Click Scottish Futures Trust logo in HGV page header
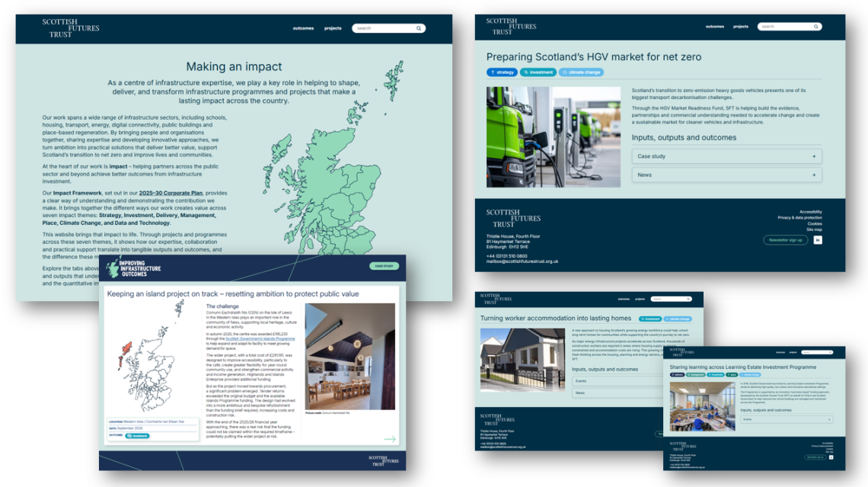Screen dimensions: 868x487 click(x=511, y=27)
